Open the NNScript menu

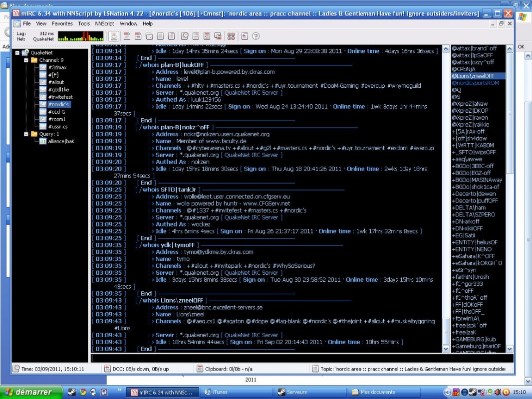tap(104, 23)
